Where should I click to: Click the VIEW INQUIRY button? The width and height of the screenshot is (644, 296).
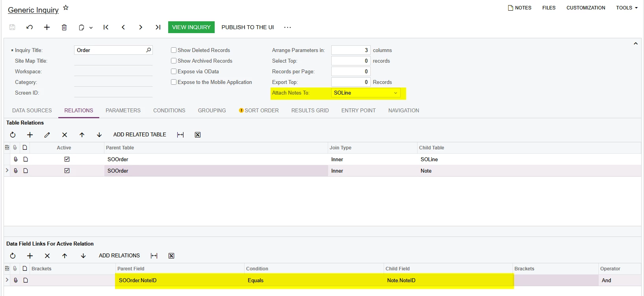point(191,27)
